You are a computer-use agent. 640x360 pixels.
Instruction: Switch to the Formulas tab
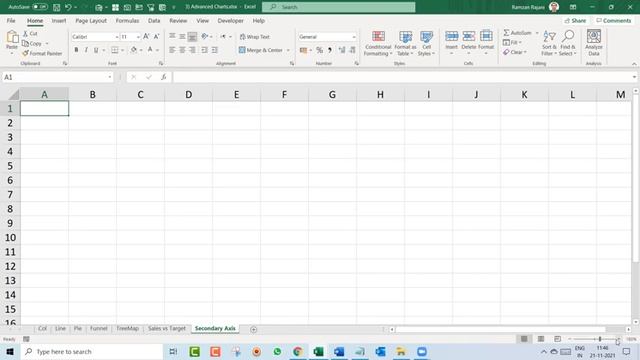[127, 20]
